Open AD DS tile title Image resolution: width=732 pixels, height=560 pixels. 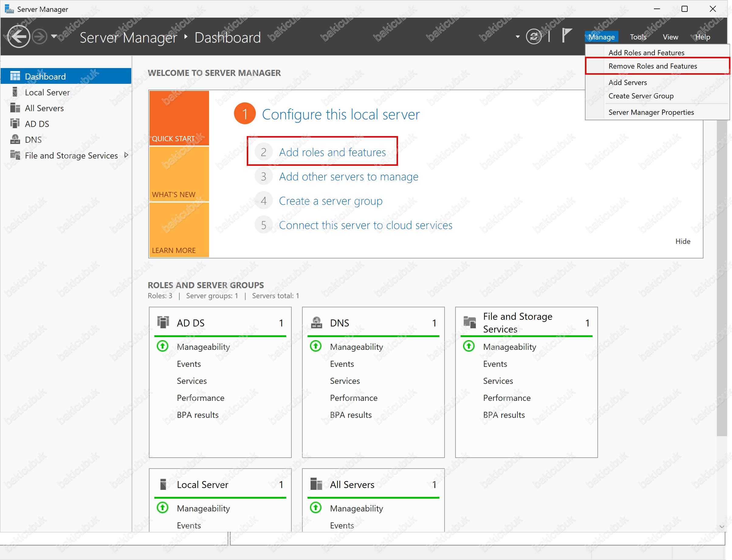click(191, 323)
